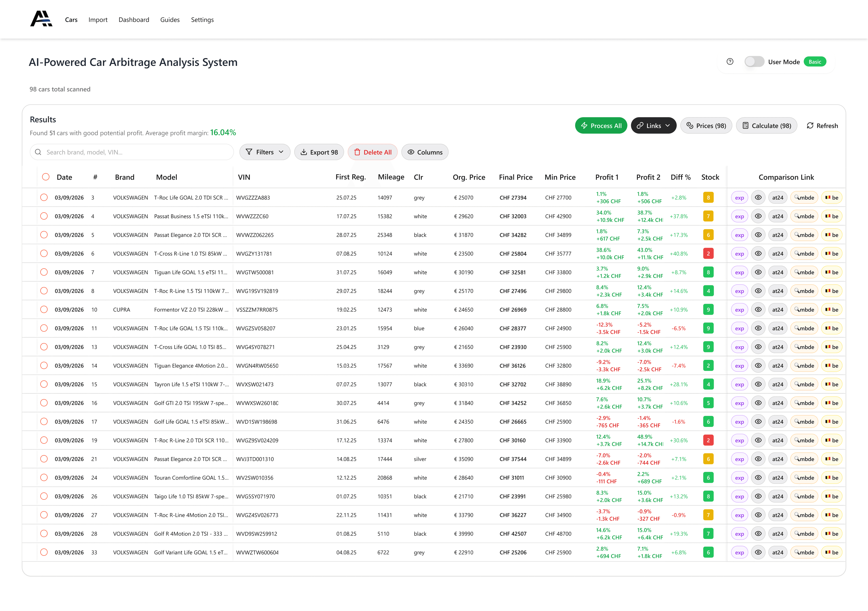This screenshot has height=611, width=868.
Task: Click the Calculate (98) button
Action: [766, 125]
